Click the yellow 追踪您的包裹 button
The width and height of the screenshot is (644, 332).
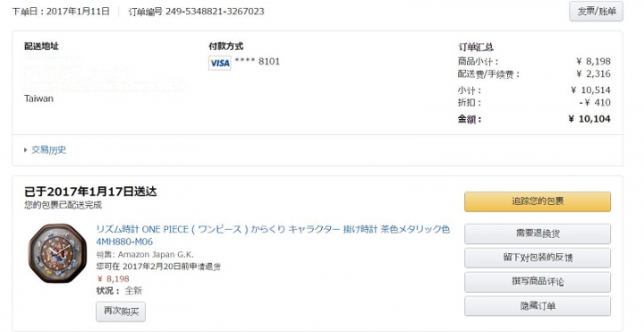pyautogui.click(x=538, y=201)
